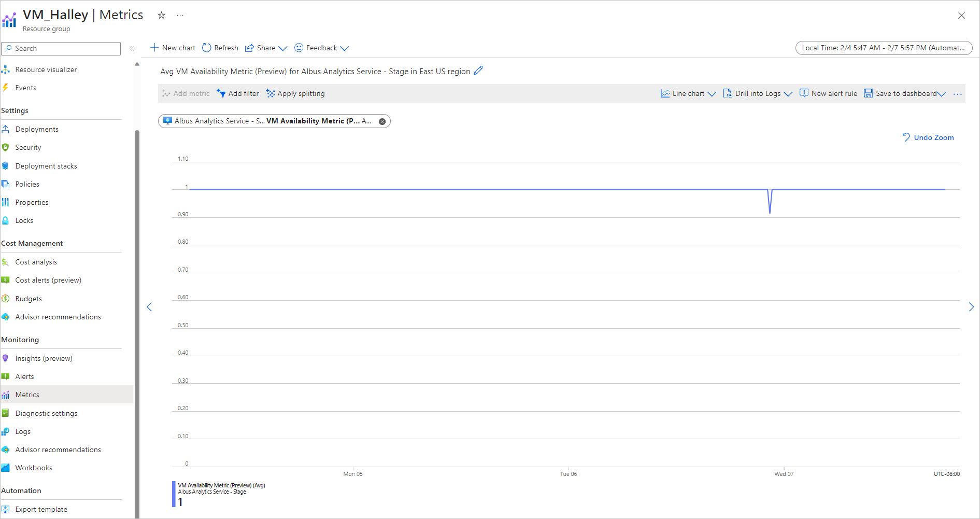Open Resource visualizer
Viewport: 980px width, 519px height.
point(46,69)
